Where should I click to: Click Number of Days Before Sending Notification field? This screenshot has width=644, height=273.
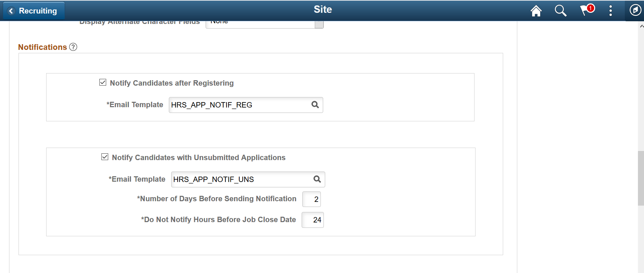click(311, 199)
